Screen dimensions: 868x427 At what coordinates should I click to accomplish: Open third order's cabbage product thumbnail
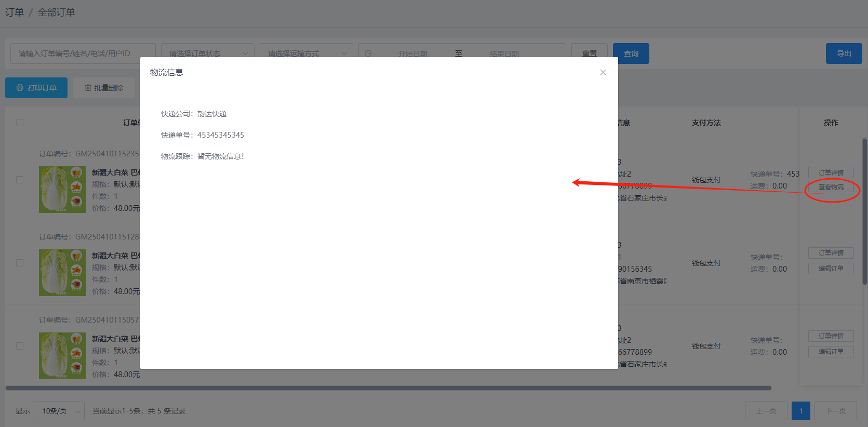(x=62, y=356)
